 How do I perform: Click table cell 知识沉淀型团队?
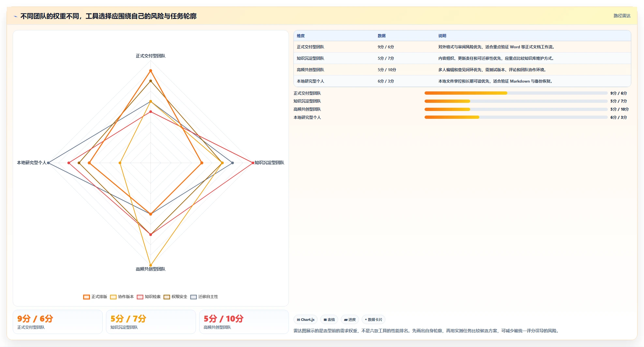pyautogui.click(x=310, y=58)
